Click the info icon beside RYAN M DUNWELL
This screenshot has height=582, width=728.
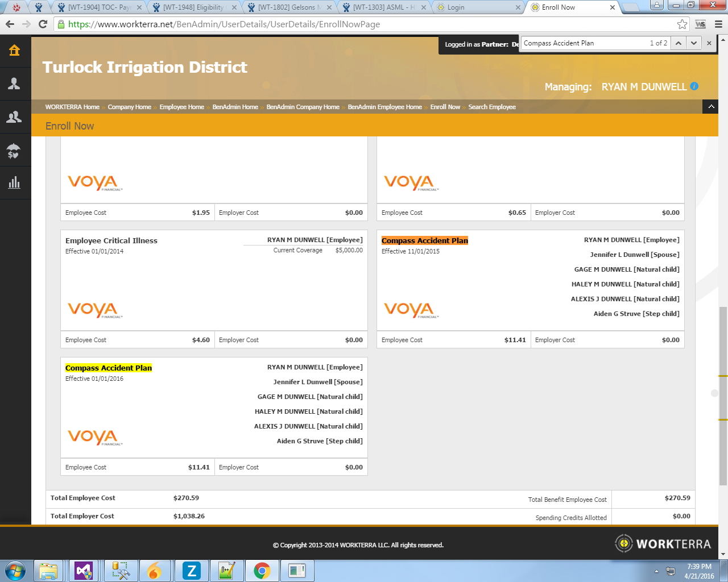(694, 86)
